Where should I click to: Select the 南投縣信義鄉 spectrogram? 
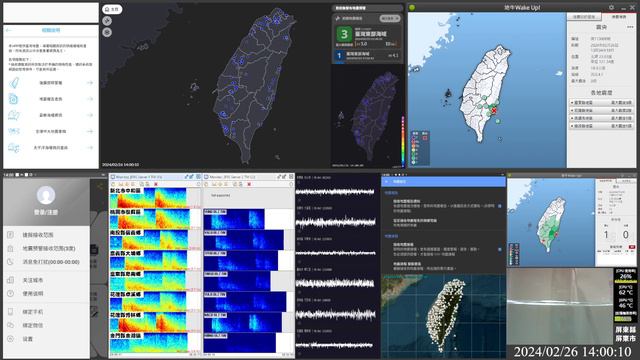(149, 240)
